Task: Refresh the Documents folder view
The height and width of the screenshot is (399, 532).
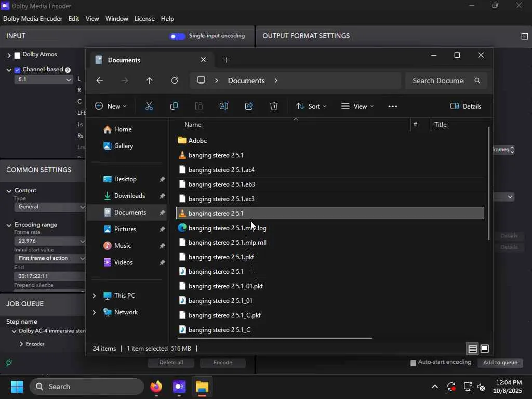Action: pyautogui.click(x=175, y=81)
